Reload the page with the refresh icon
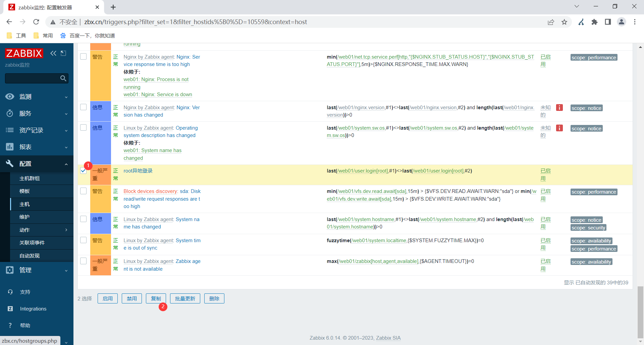This screenshot has height=345, width=644. (x=36, y=22)
